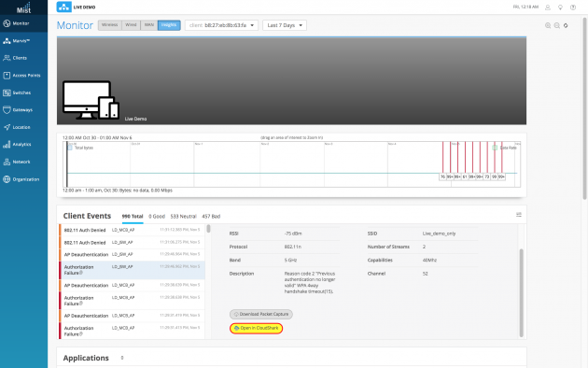Click timeline event marker labeled 76
The image size is (588, 368).
coord(442,177)
